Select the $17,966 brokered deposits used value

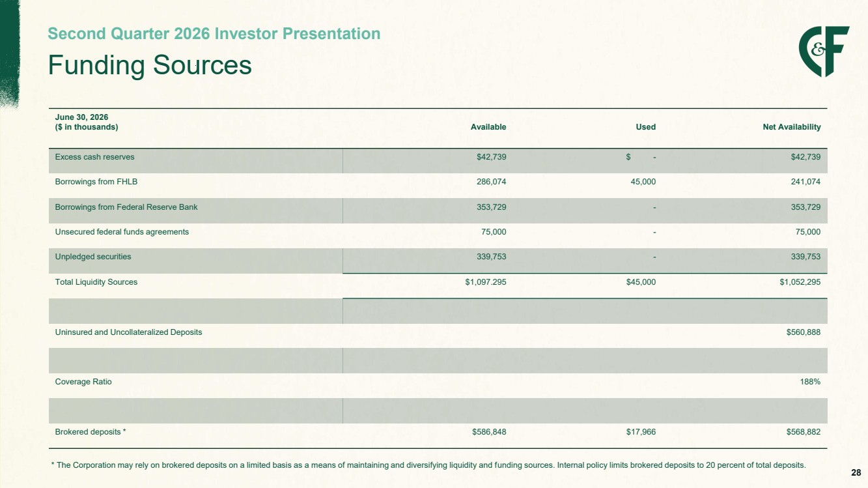640,432
